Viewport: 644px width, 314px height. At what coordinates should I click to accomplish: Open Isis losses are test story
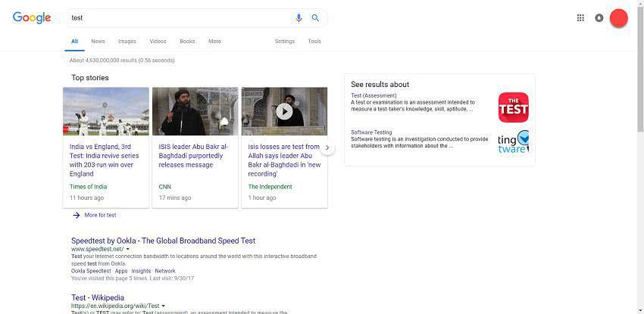pyautogui.click(x=284, y=160)
